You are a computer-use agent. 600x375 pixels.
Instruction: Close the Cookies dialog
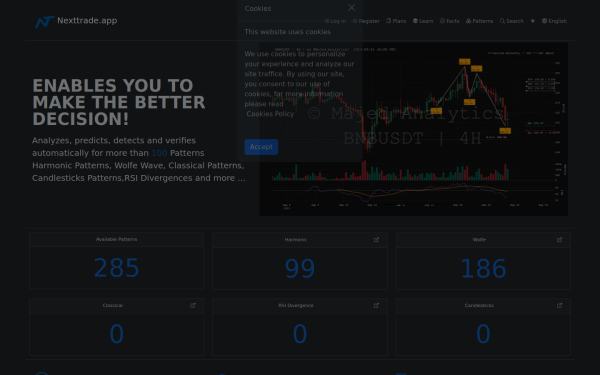click(351, 8)
